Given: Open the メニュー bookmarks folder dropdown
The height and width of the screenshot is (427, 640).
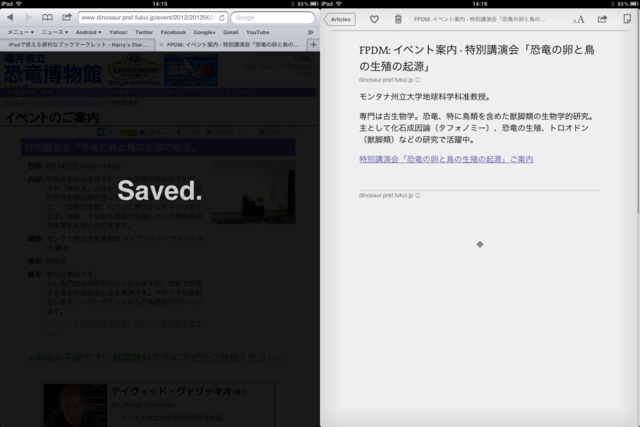Looking at the screenshot, I should (20, 32).
